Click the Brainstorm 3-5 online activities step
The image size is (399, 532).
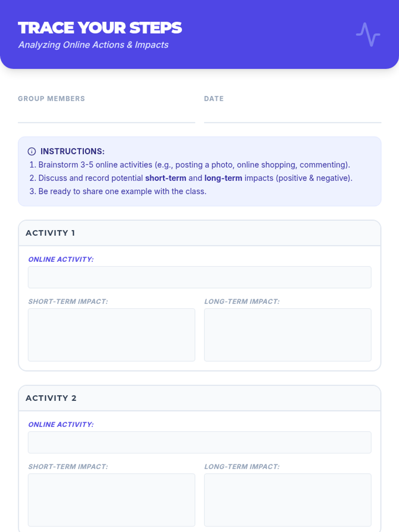pyautogui.click(x=190, y=165)
